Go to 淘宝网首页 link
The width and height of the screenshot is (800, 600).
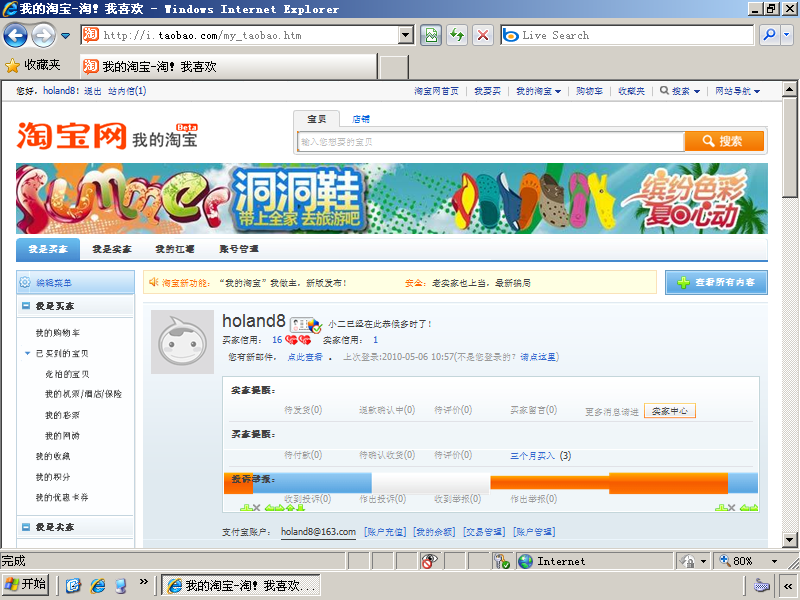(x=436, y=91)
